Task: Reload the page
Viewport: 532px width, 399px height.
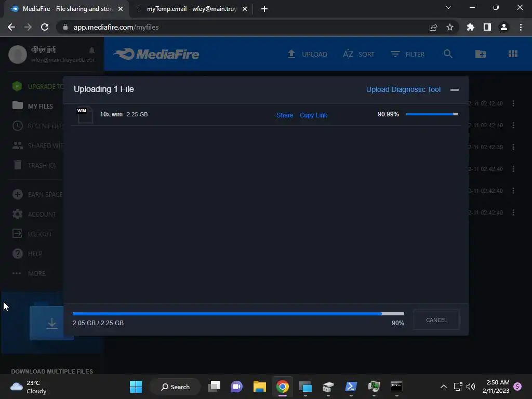Action: tap(45, 27)
